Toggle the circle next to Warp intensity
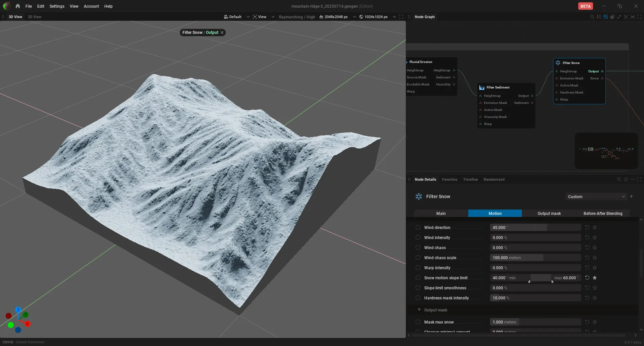 point(418,268)
